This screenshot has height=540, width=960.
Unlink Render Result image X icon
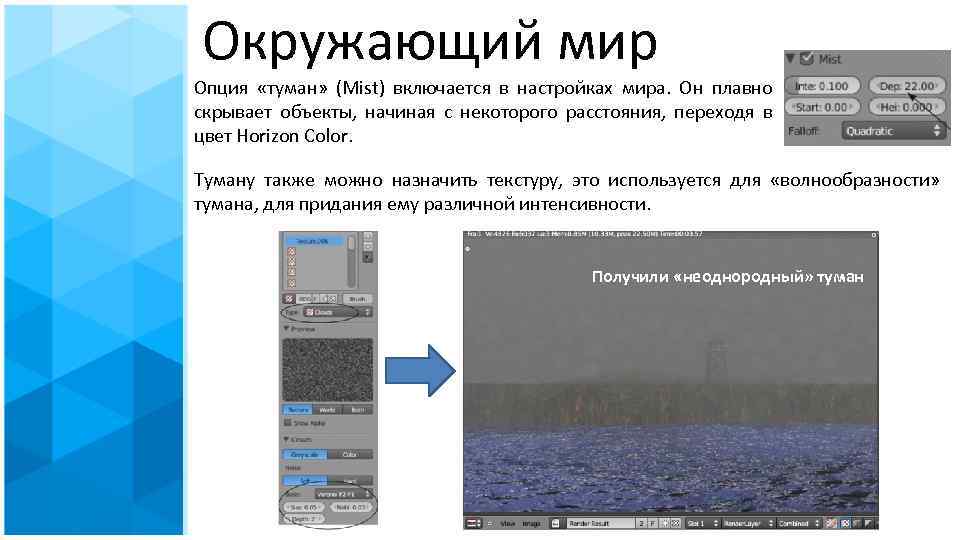[x=675, y=523]
